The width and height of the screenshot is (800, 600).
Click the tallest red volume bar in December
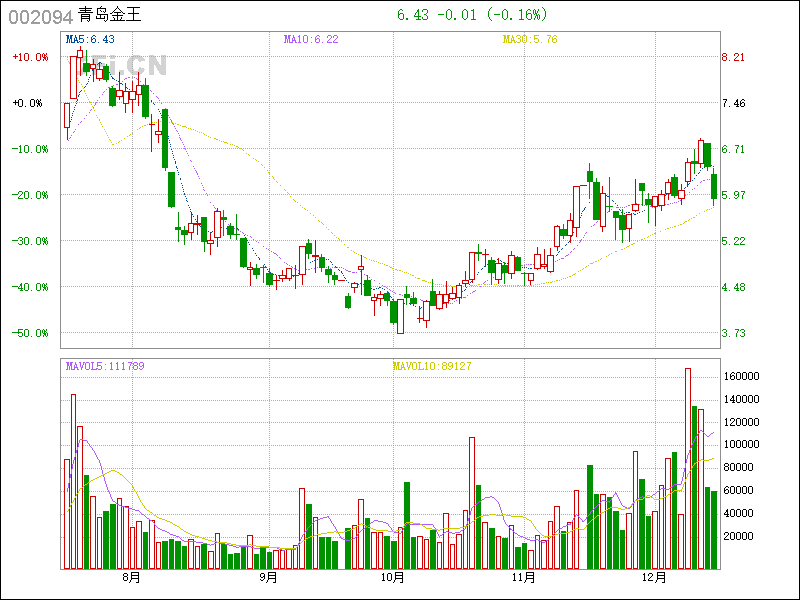(x=688, y=470)
